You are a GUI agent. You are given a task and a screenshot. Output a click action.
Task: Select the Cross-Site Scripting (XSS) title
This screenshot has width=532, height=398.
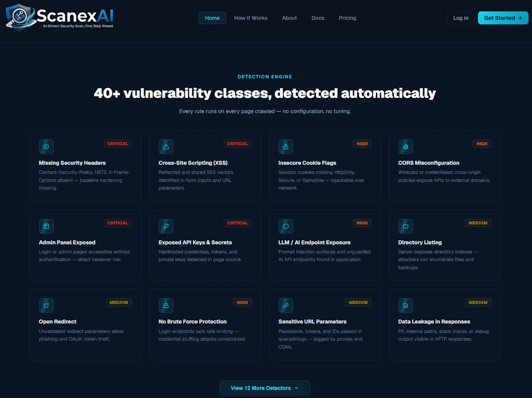click(193, 163)
